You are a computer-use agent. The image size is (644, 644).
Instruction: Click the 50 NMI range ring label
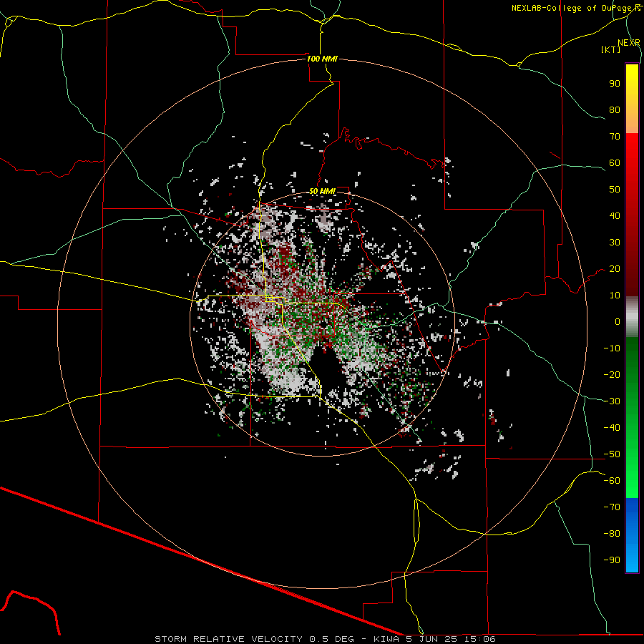322,191
